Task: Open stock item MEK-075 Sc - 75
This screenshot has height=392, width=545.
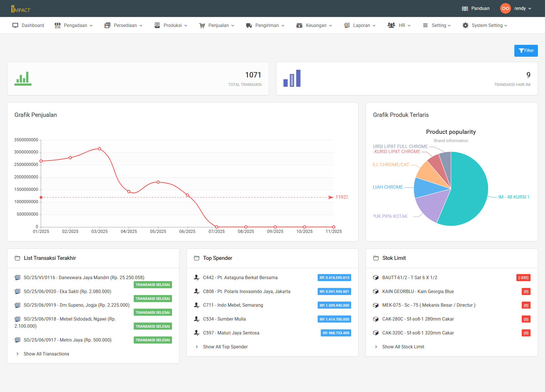Action: tap(429, 305)
